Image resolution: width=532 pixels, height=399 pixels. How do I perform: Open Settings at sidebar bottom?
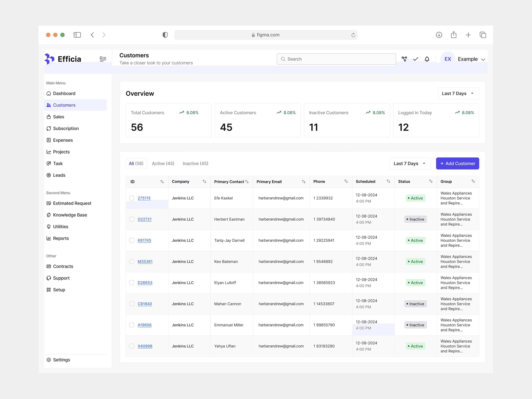[61, 360]
